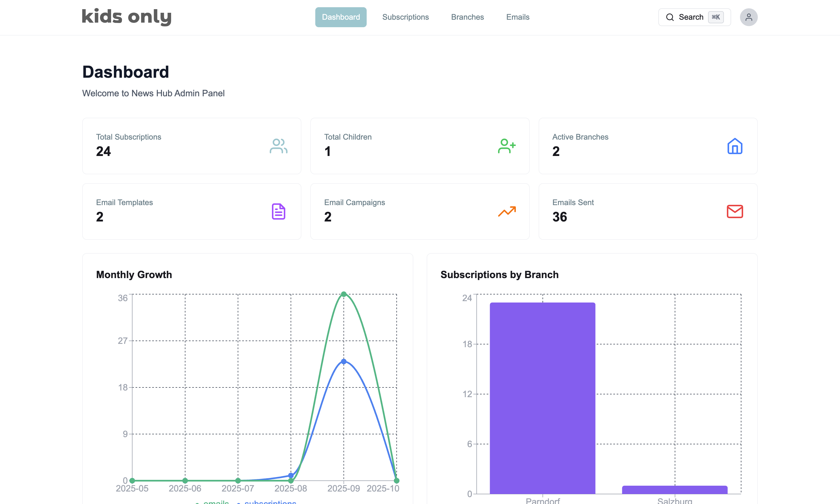Click the Total Subscriptions value 24
This screenshot has height=504, width=840.
coord(103,151)
